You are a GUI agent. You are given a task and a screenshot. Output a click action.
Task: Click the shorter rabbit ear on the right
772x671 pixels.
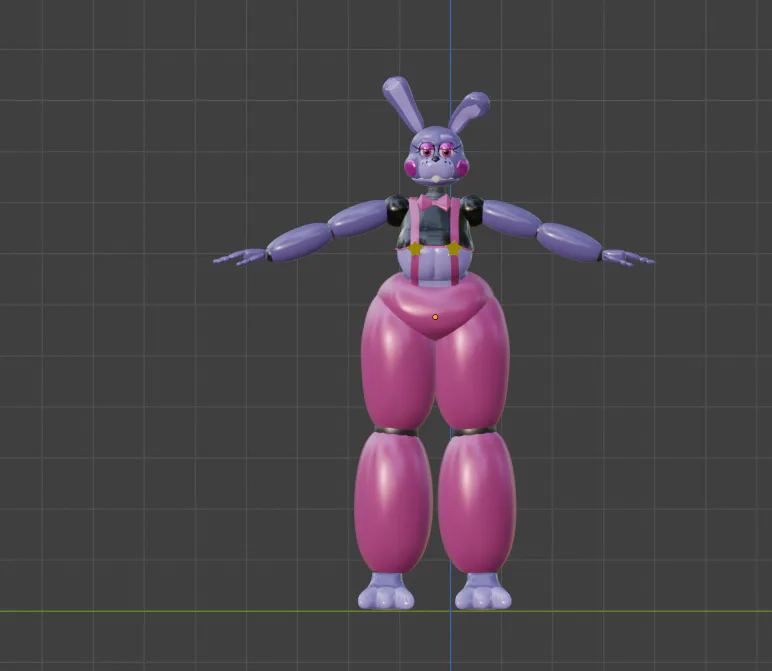(x=469, y=115)
